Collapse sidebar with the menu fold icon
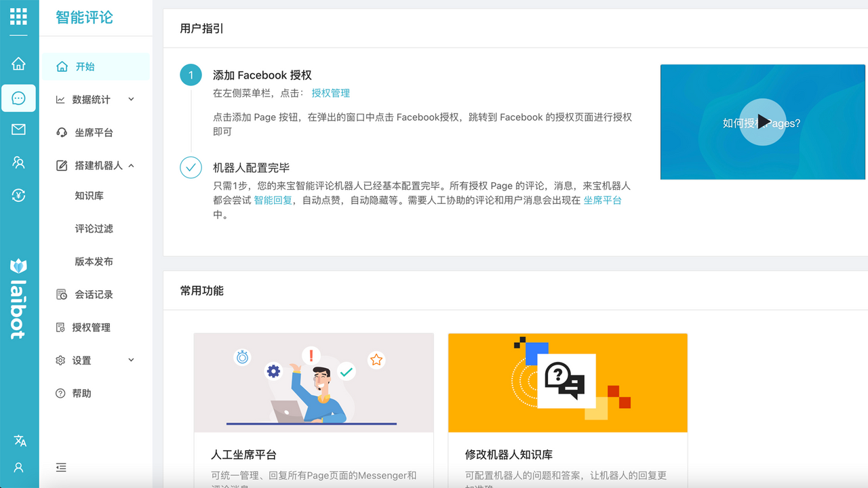Viewport: 868px width, 488px height. 61,467
